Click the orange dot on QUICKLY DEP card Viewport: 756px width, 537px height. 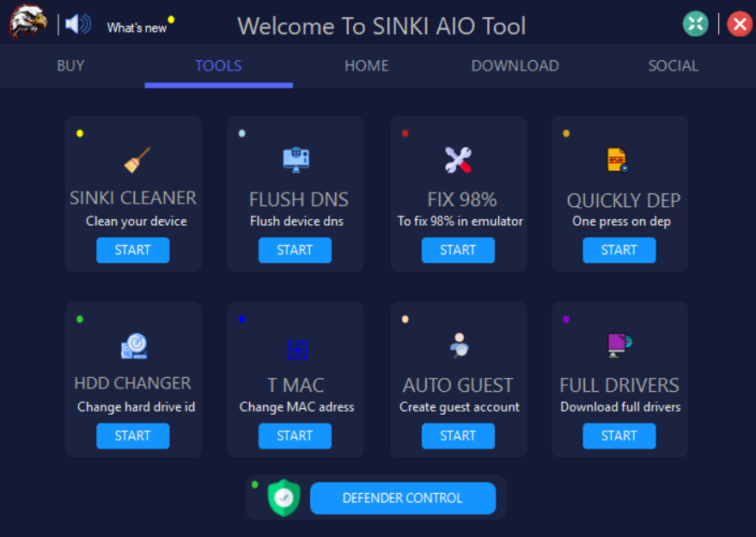[x=566, y=133]
